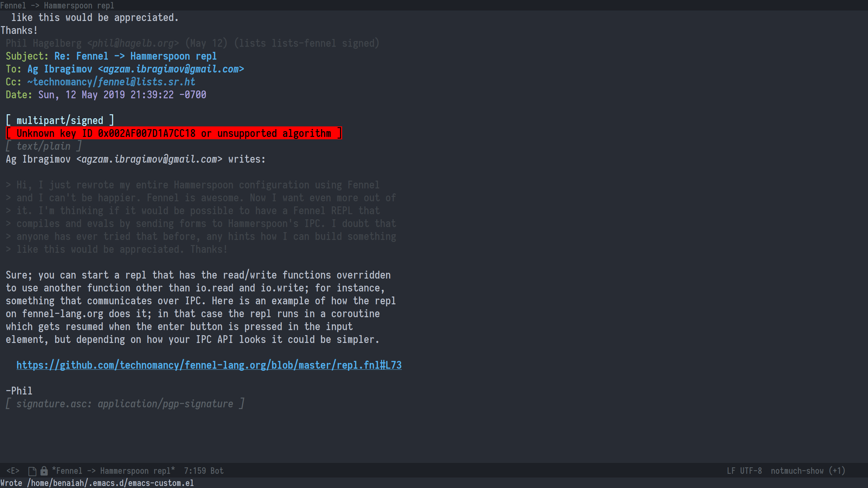Click the Wrote emacs-custom.el echo message

tap(97, 483)
